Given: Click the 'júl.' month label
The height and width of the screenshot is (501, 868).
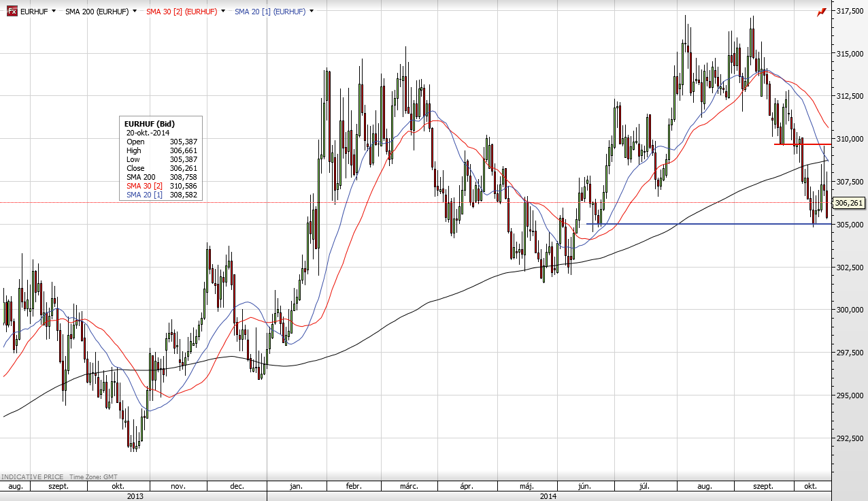Looking at the screenshot, I should 644,487.
